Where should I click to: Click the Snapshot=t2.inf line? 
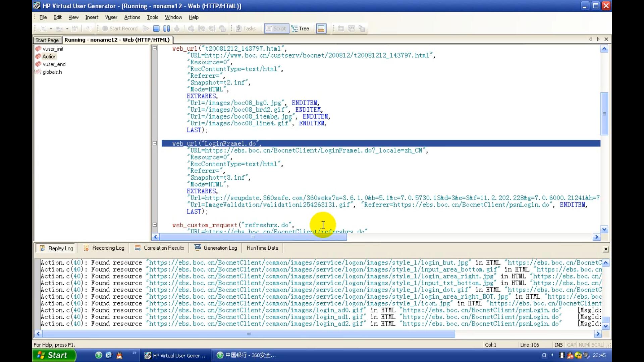pos(219,82)
